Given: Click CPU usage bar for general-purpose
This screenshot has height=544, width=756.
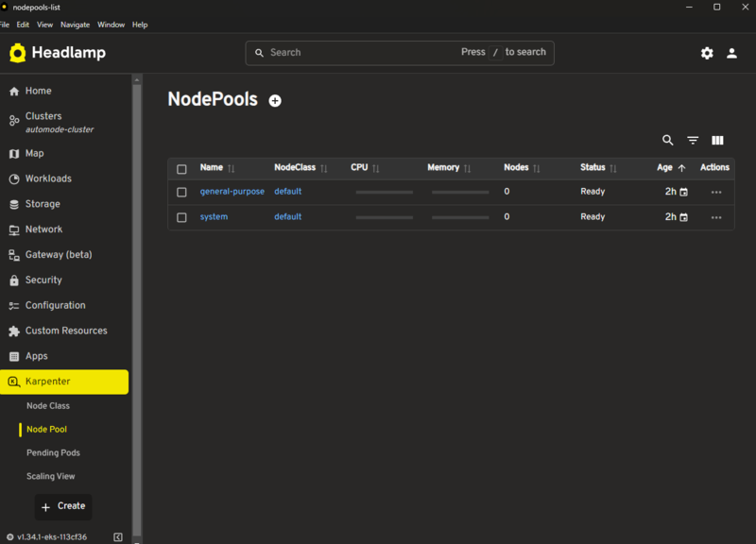Looking at the screenshot, I should point(385,193).
